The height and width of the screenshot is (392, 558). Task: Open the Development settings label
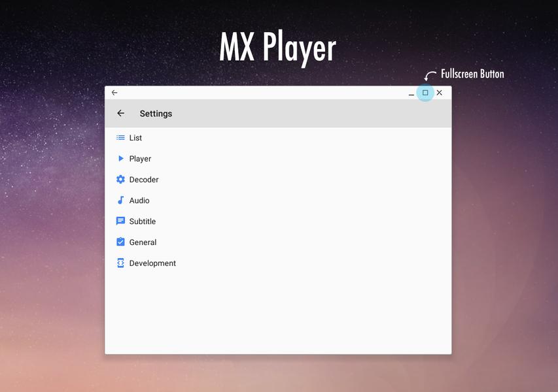tap(152, 263)
